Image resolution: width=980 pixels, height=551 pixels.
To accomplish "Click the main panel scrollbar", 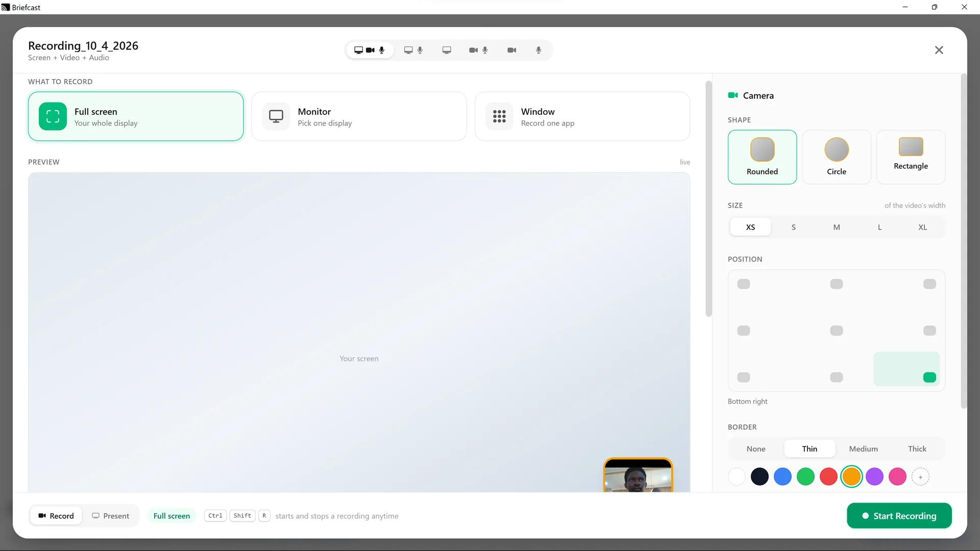I will pyautogui.click(x=708, y=198).
